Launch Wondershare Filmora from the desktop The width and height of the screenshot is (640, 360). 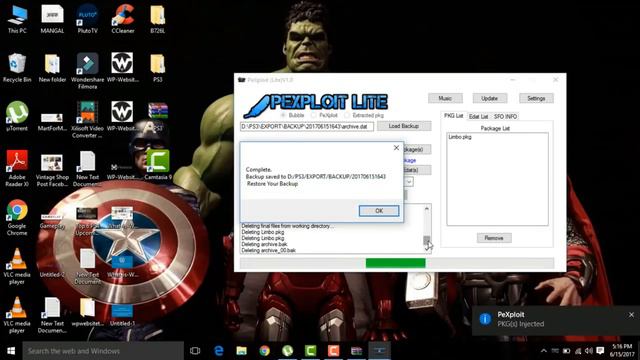(x=87, y=71)
